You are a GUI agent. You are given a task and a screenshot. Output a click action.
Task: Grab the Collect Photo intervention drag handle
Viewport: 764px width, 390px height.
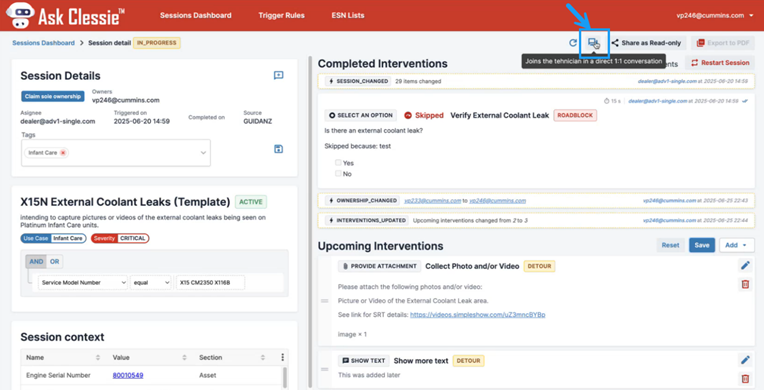click(325, 301)
